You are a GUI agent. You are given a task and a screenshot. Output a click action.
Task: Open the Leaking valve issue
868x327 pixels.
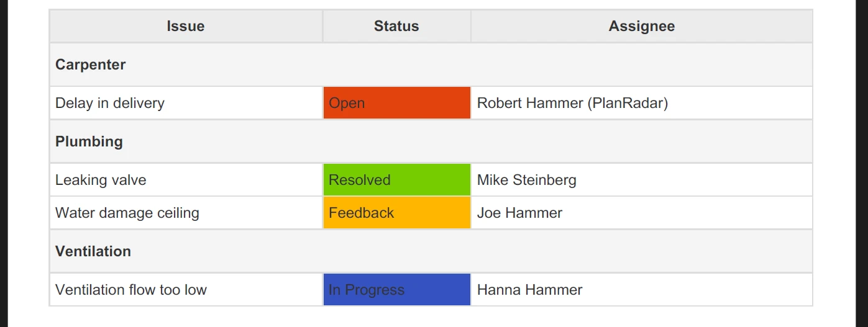pyautogui.click(x=101, y=180)
